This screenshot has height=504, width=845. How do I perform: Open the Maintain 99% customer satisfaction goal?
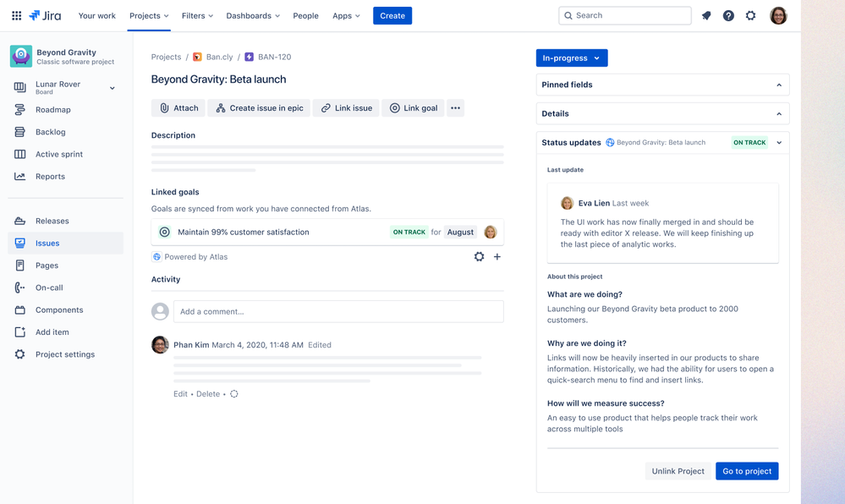[244, 232]
